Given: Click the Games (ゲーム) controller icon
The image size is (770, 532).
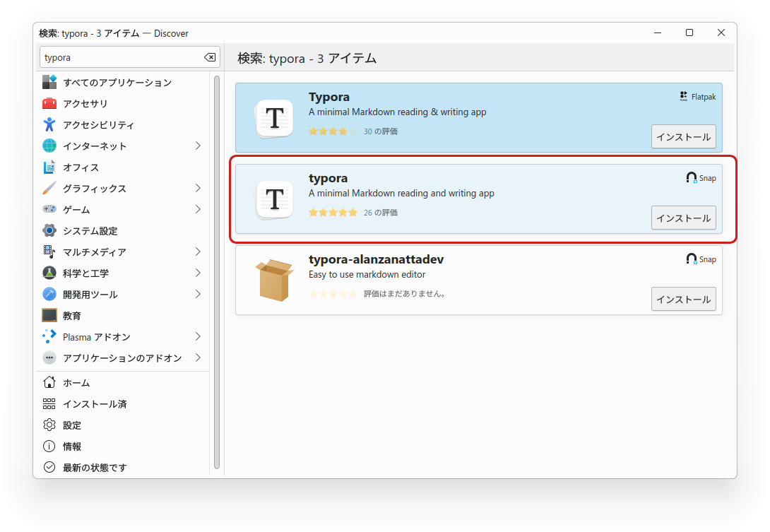Looking at the screenshot, I should 49,209.
